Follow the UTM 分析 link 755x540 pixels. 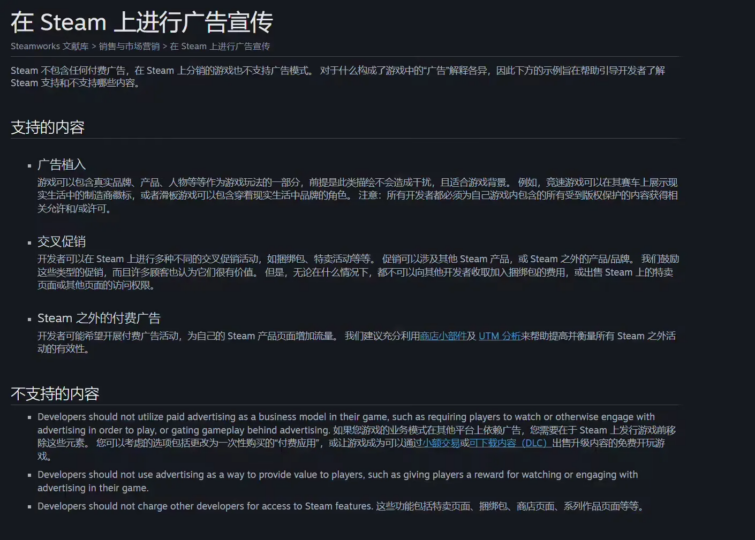tap(500, 336)
